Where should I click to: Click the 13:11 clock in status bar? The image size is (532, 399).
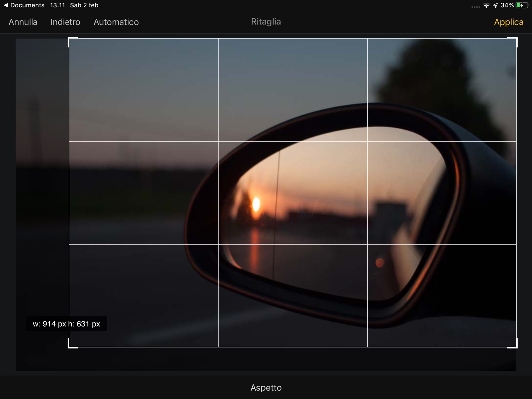point(57,5)
